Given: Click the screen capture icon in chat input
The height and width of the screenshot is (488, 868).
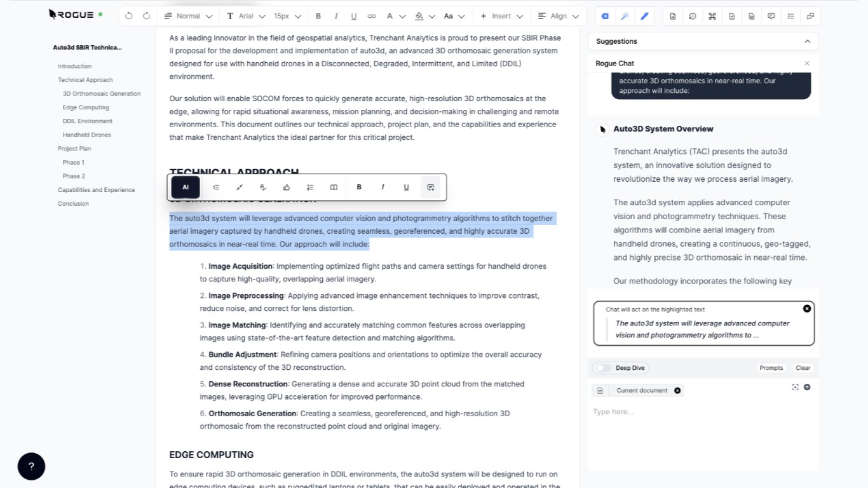Looking at the screenshot, I should pyautogui.click(x=795, y=387).
